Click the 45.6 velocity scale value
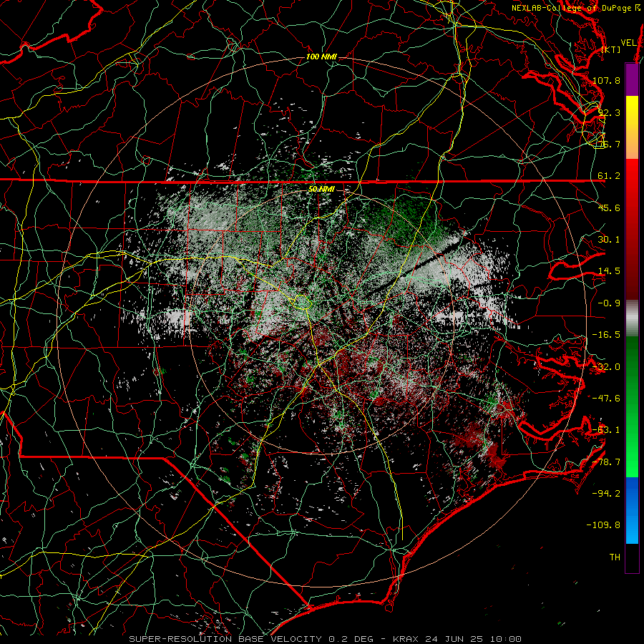Image resolution: width=644 pixels, height=644 pixels. (609, 208)
